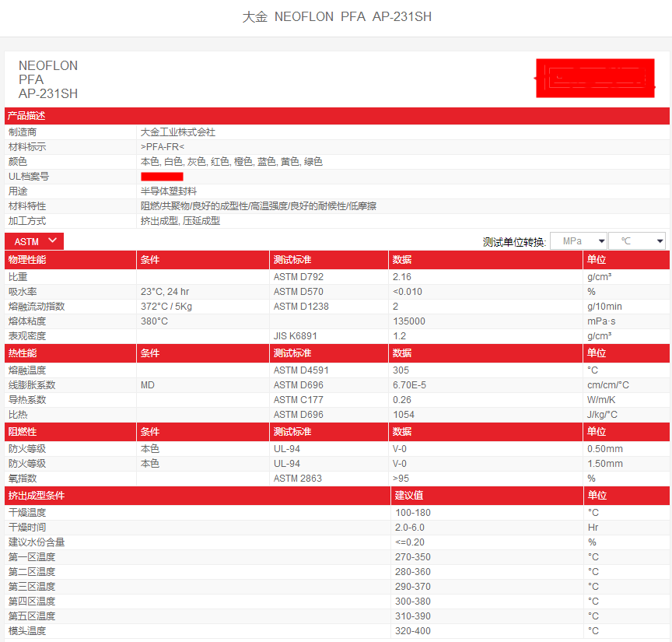This screenshot has height=642, width=672.
Task: Click 0.50mm thickness in 防火等级 row
Action: 604,449
